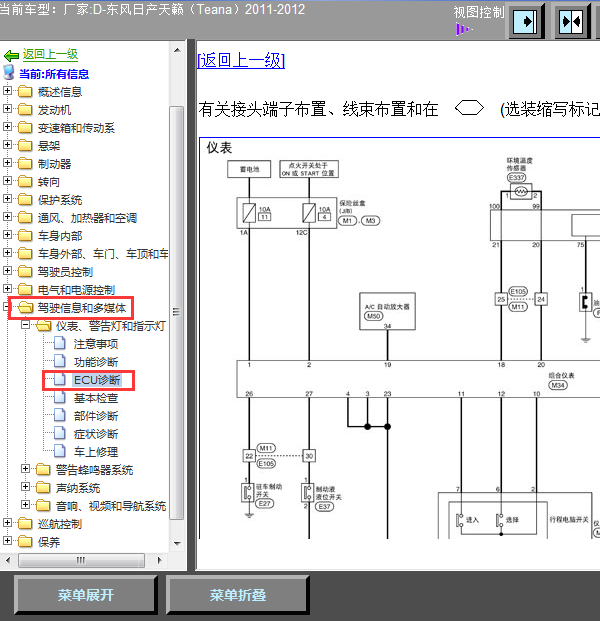Click the 症状诊断 document icon
Image resolution: width=600 pixels, height=621 pixels.
(60, 433)
